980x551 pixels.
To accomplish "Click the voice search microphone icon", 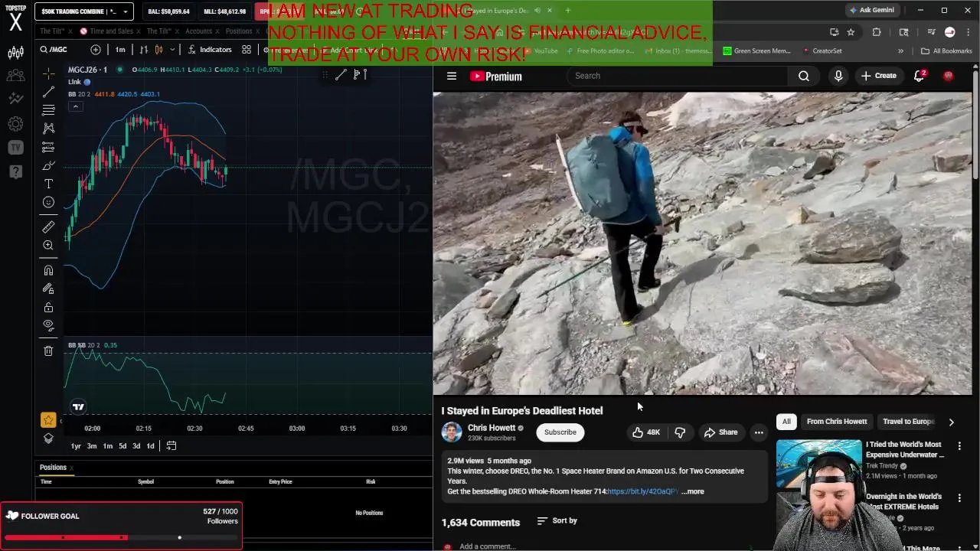I will point(838,76).
